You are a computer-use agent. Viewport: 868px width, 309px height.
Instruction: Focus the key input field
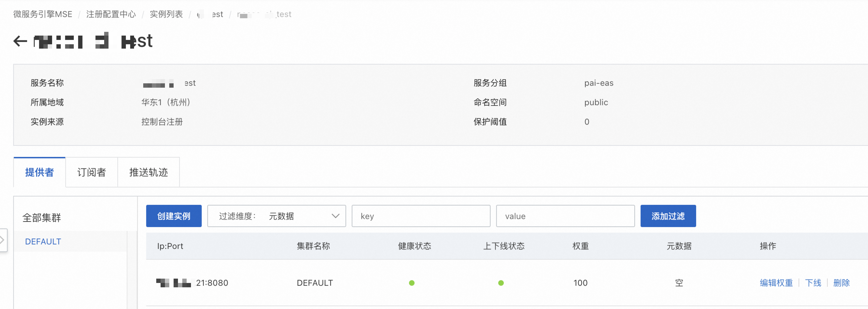(x=420, y=216)
